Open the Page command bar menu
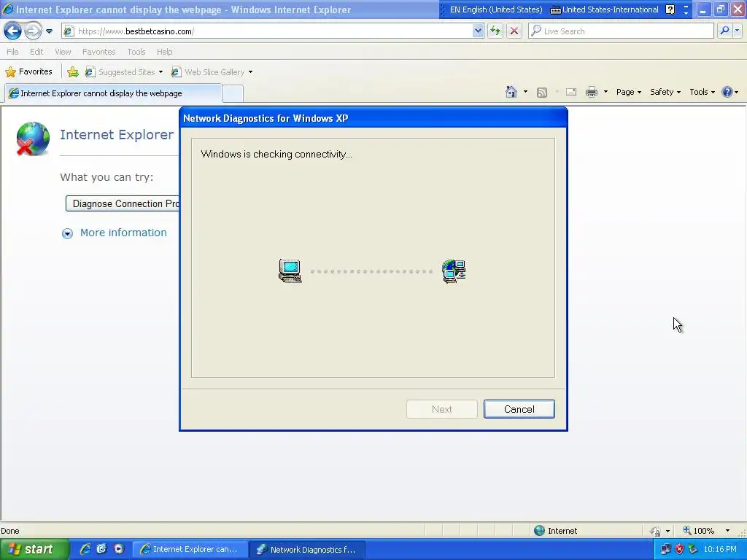Image resolution: width=747 pixels, height=560 pixels. 629,92
